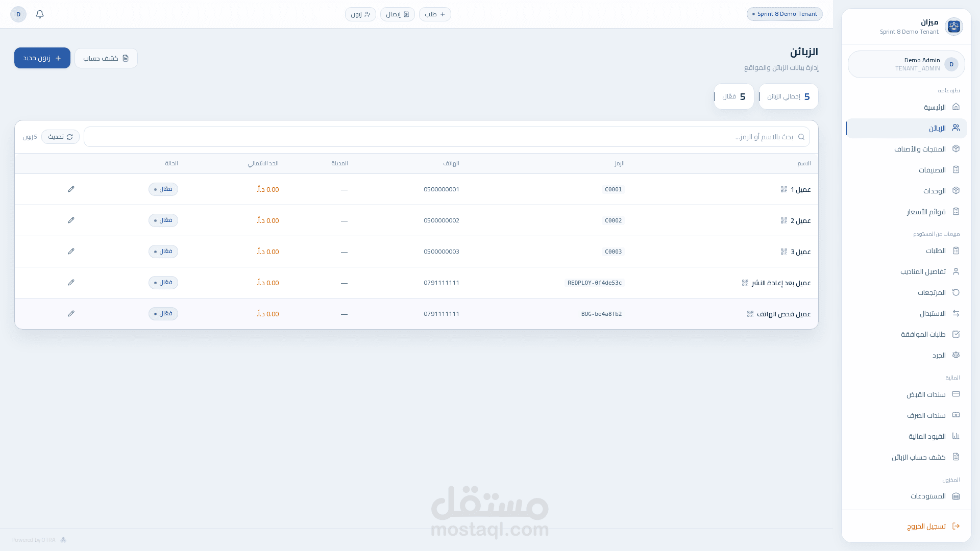Click the تحديث refresh button

pyautogui.click(x=60, y=137)
